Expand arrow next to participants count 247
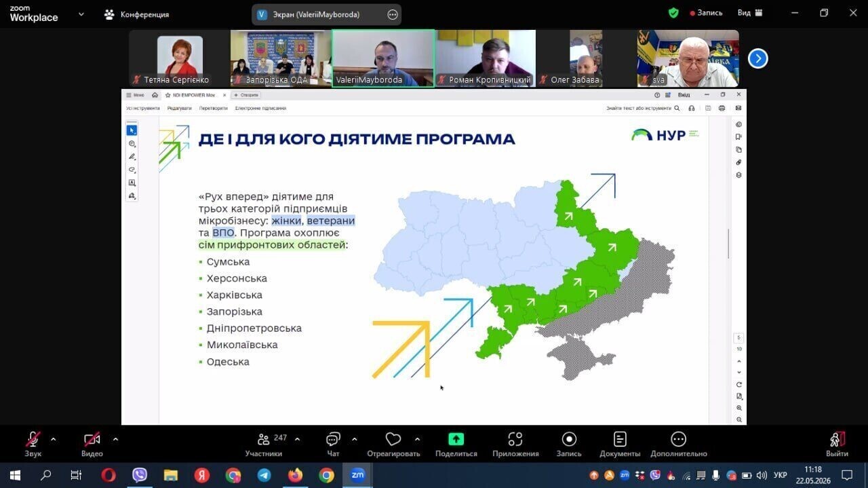 pos(297,439)
